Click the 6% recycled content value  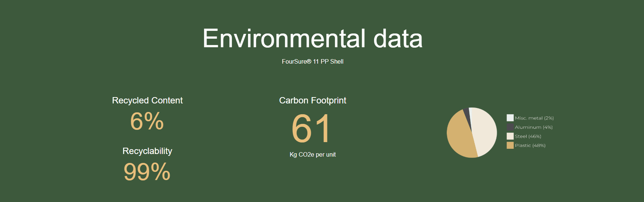(147, 121)
